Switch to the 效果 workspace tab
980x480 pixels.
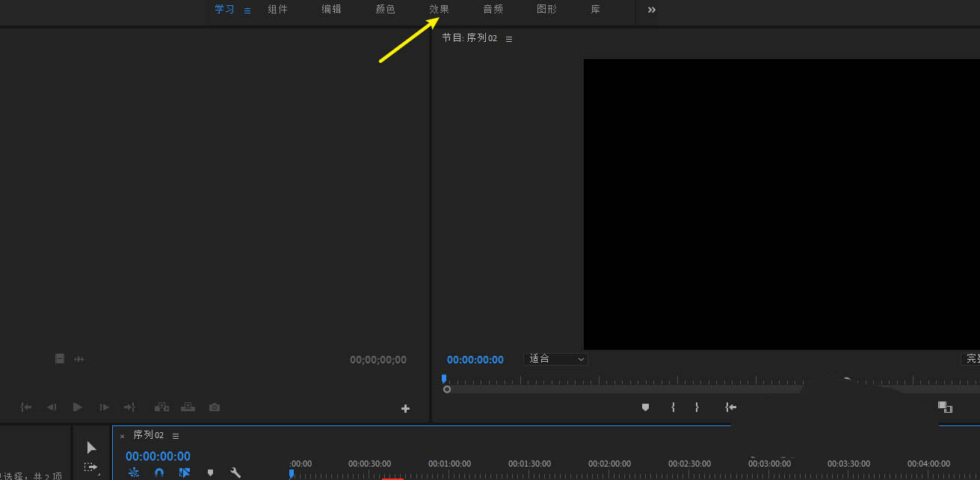[440, 10]
